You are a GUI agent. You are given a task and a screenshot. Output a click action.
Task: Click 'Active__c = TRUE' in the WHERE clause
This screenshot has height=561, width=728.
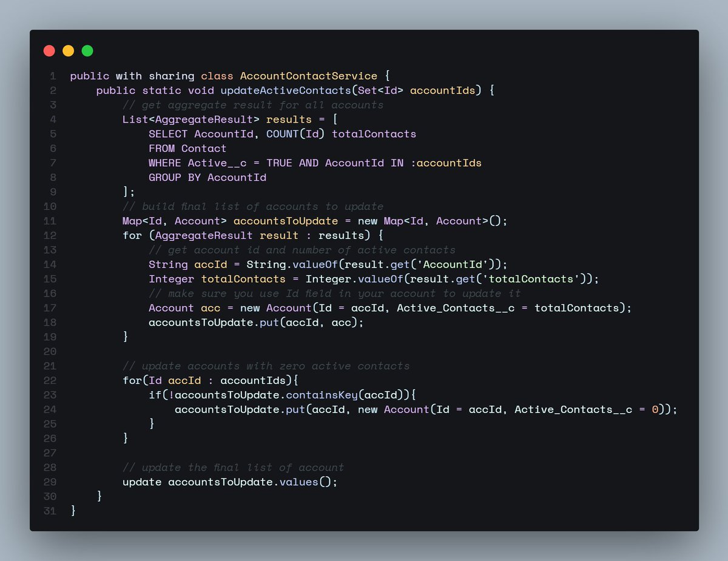[x=240, y=163]
